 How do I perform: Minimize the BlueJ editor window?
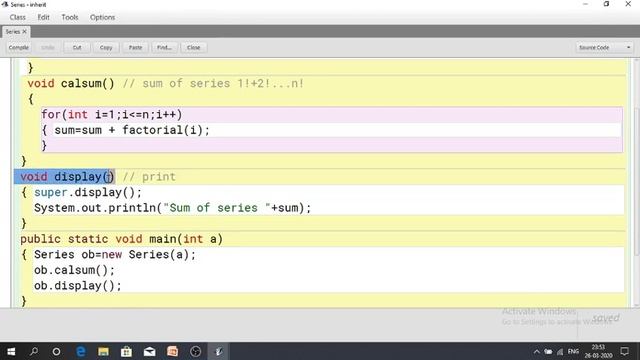[x=585, y=4]
